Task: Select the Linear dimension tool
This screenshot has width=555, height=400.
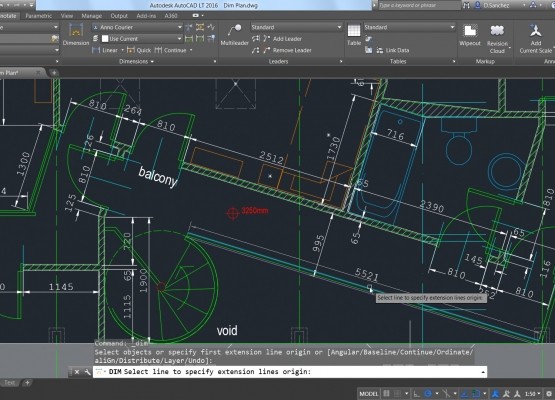Action: pyautogui.click(x=105, y=50)
